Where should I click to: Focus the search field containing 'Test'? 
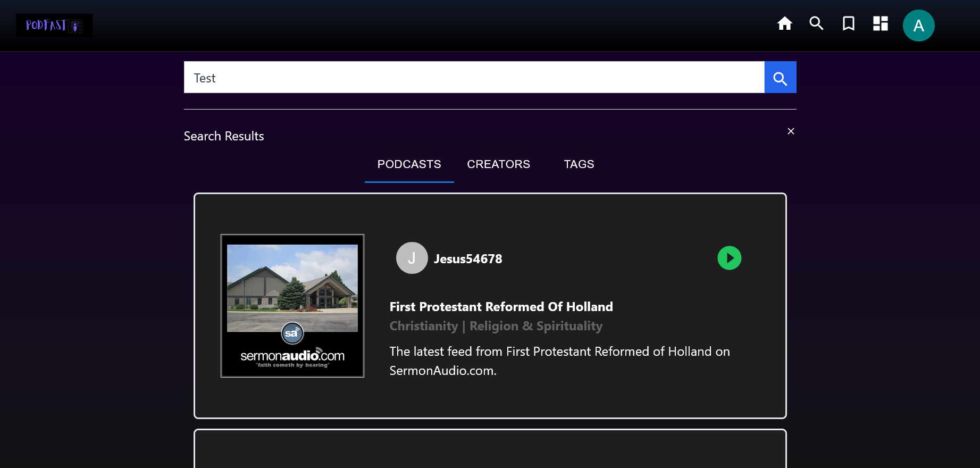click(x=473, y=78)
